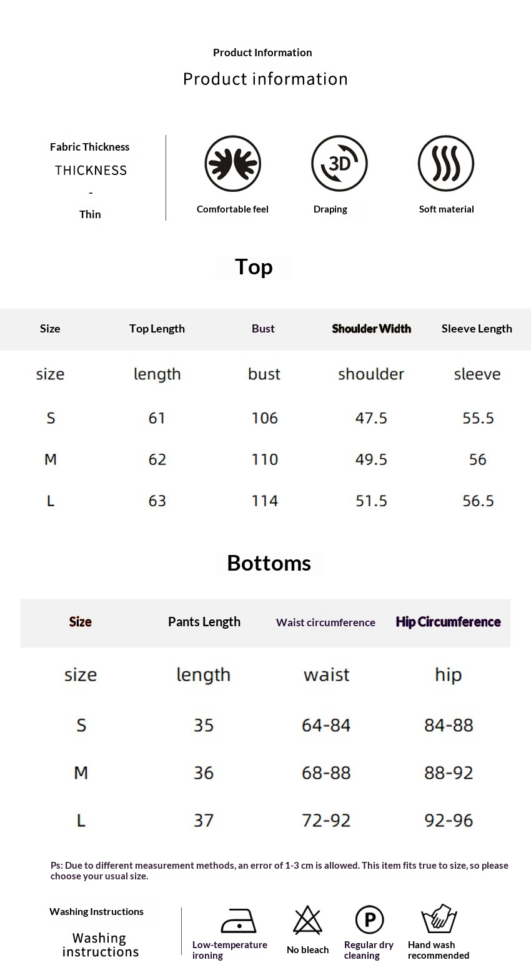Click the Regular dry cleaning icon
The height and width of the screenshot is (980, 531).
pyautogui.click(x=369, y=920)
